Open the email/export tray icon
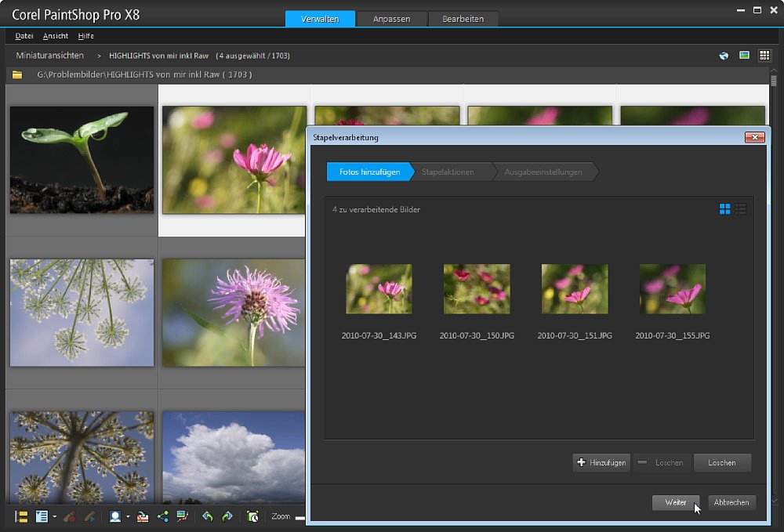The image size is (784, 532). click(143, 516)
